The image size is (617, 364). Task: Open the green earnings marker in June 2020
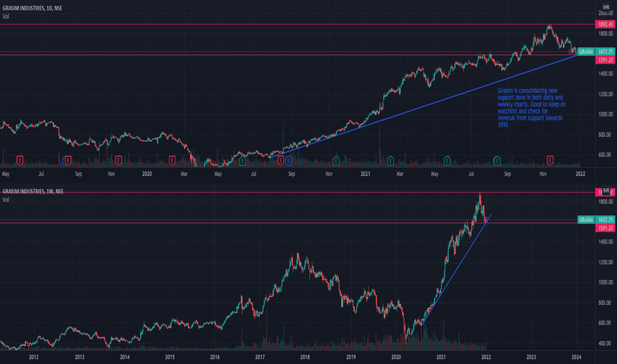(242, 161)
